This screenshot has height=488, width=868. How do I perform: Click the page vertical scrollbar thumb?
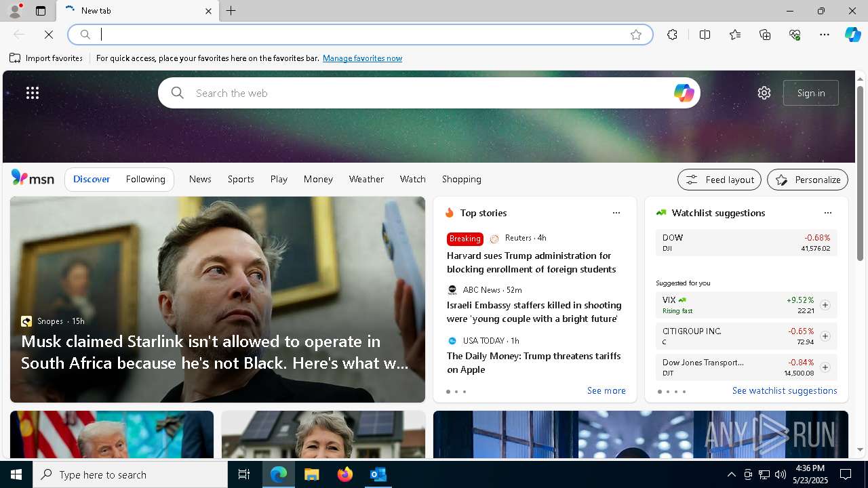pyautogui.click(x=860, y=173)
